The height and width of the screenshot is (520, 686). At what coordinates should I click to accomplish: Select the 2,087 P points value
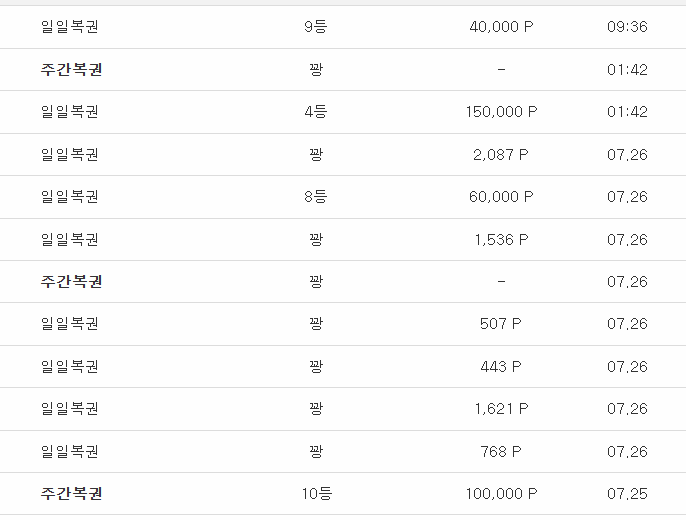coord(501,154)
